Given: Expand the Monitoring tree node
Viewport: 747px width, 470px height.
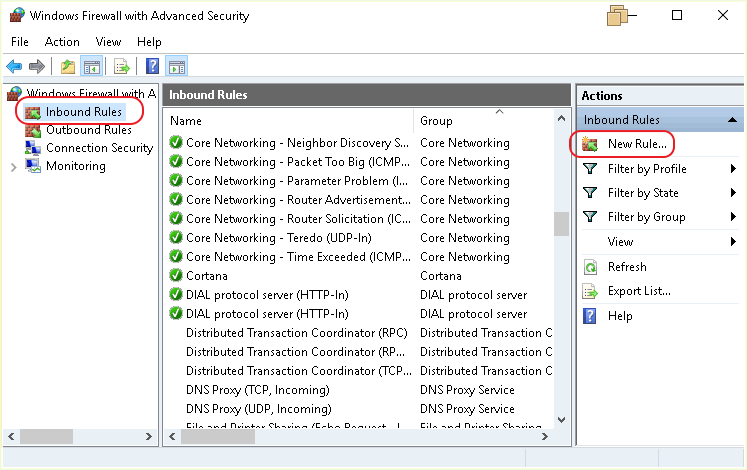Looking at the screenshot, I should [x=13, y=166].
